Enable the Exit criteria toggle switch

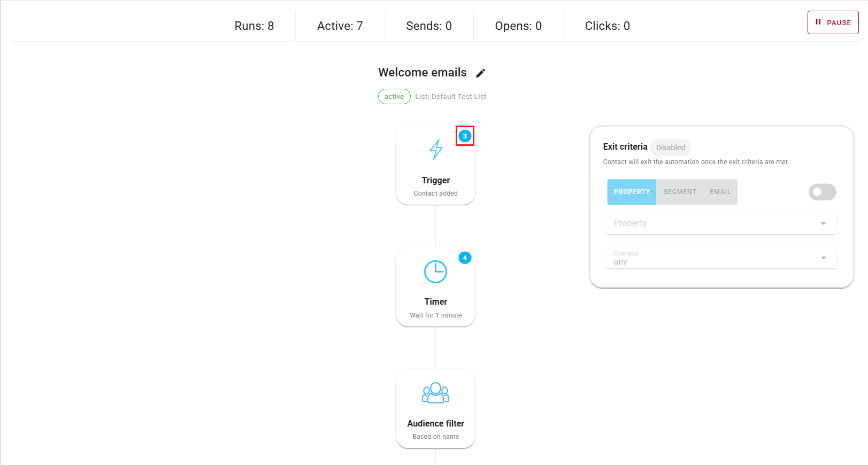tap(822, 192)
